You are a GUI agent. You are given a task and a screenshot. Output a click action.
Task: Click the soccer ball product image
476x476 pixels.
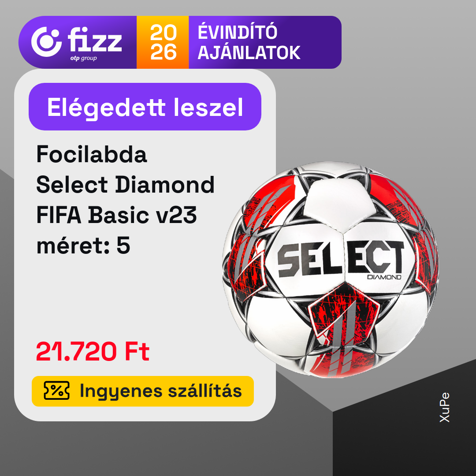[x=331, y=270]
